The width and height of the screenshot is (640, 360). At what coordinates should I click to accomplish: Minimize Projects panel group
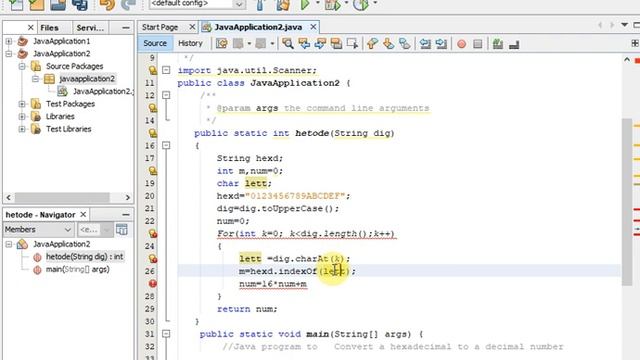pyautogui.click(x=126, y=28)
